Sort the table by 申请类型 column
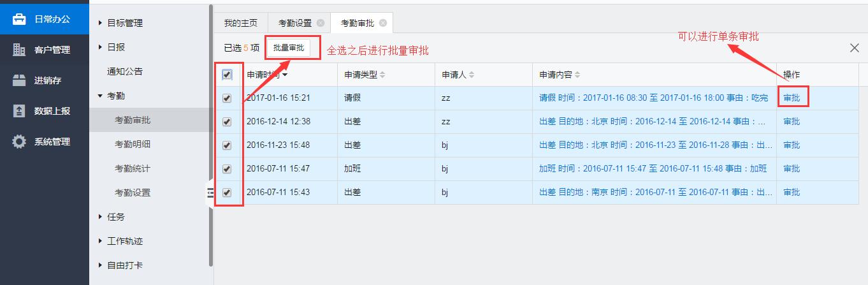The width and height of the screenshot is (868, 285). pyautogui.click(x=382, y=75)
